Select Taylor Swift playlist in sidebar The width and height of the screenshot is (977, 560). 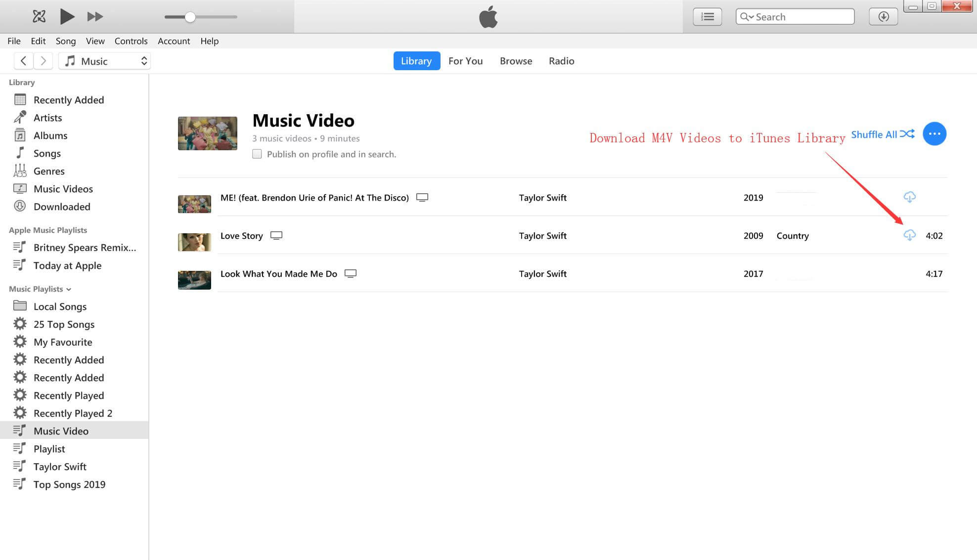click(x=60, y=466)
